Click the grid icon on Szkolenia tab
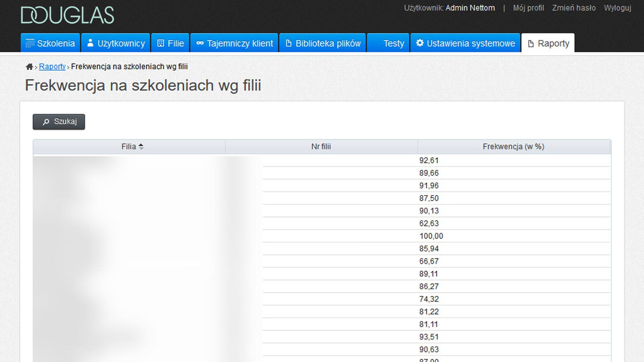 (x=30, y=43)
